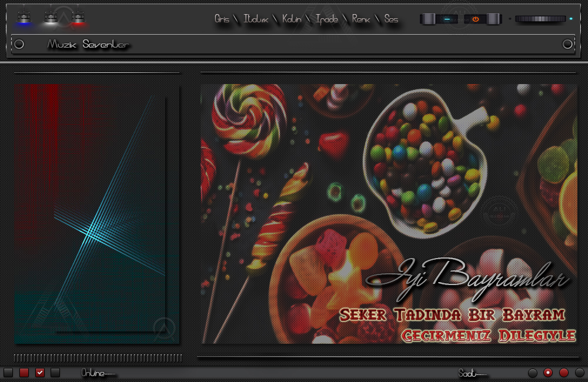Click the white glowing lamp icon

pyautogui.click(x=51, y=19)
